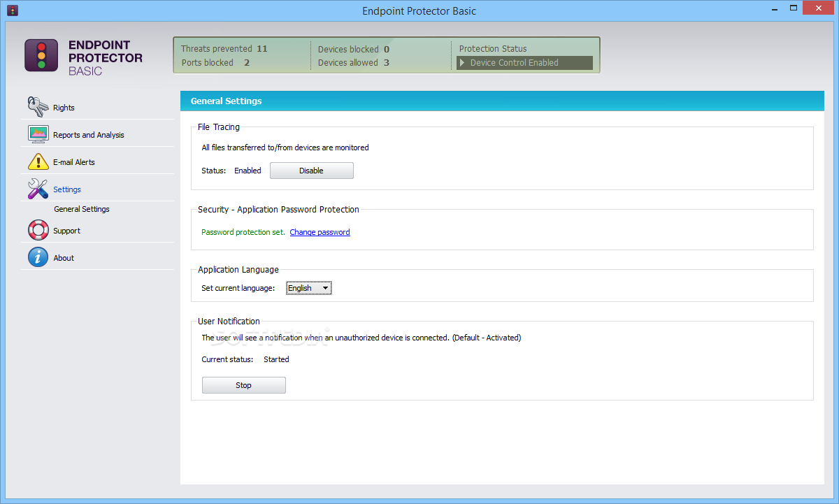Click the E-mail Alerts warning triangle icon

pos(38,161)
